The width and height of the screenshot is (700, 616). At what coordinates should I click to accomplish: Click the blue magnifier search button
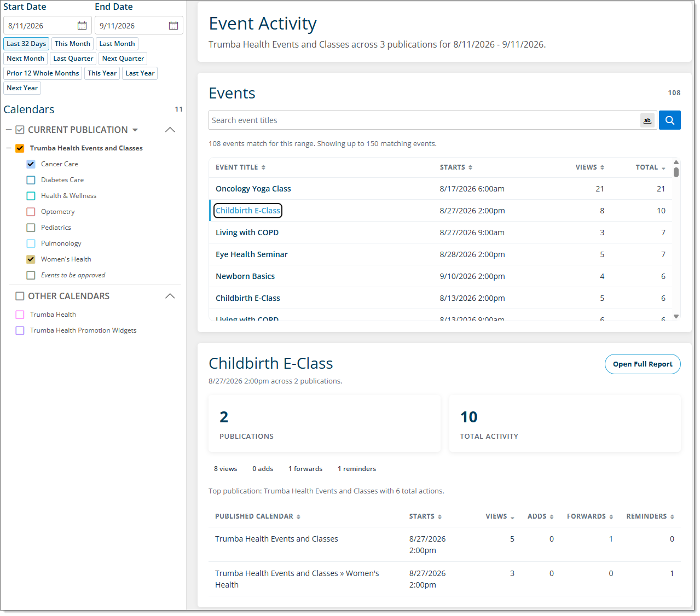tap(669, 120)
